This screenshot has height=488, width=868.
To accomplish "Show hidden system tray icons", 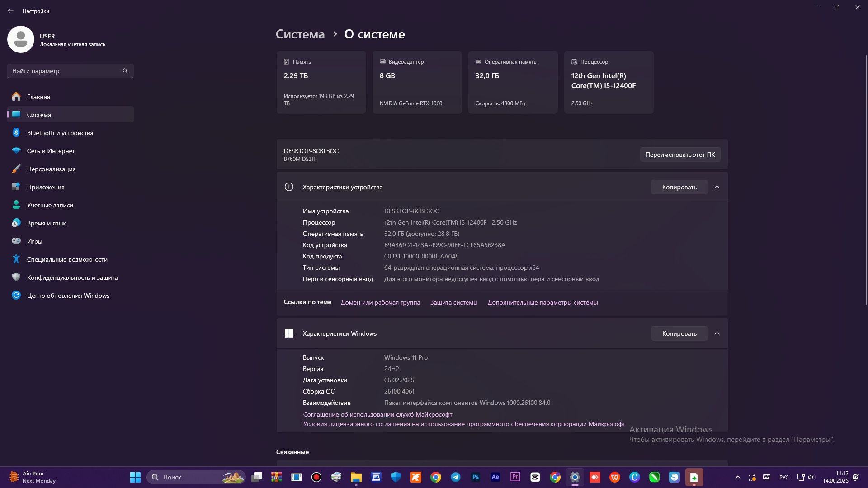I will coord(738,477).
